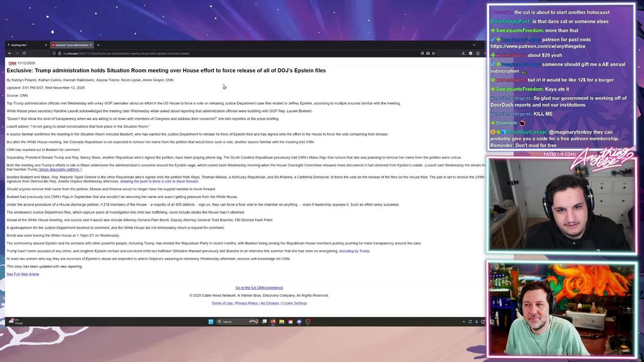Open File Explorer from the taskbar

[282, 322]
